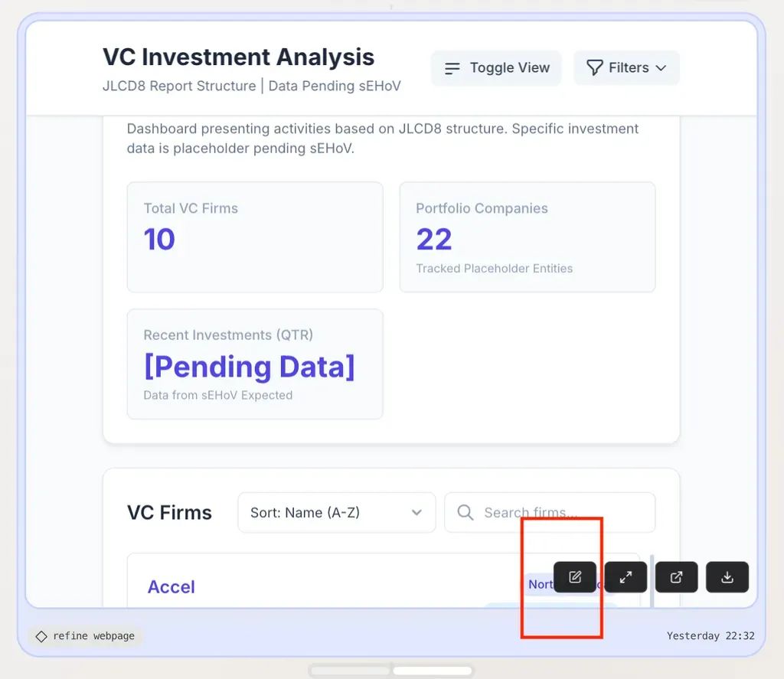Open the Accel firm link
Image resolution: width=784 pixels, height=679 pixels.
(x=171, y=586)
